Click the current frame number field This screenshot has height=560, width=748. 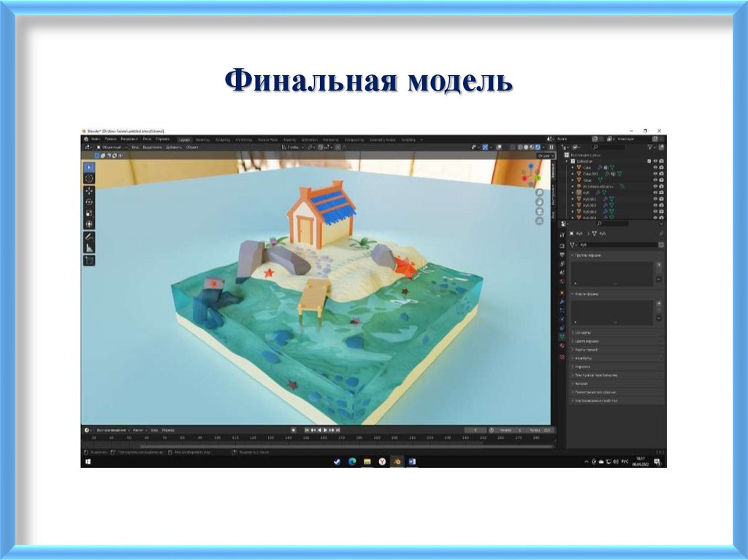(x=476, y=430)
